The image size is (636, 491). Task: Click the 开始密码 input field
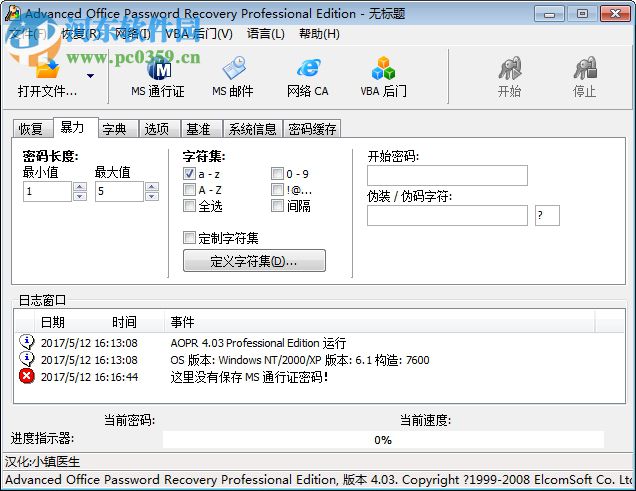click(447, 175)
